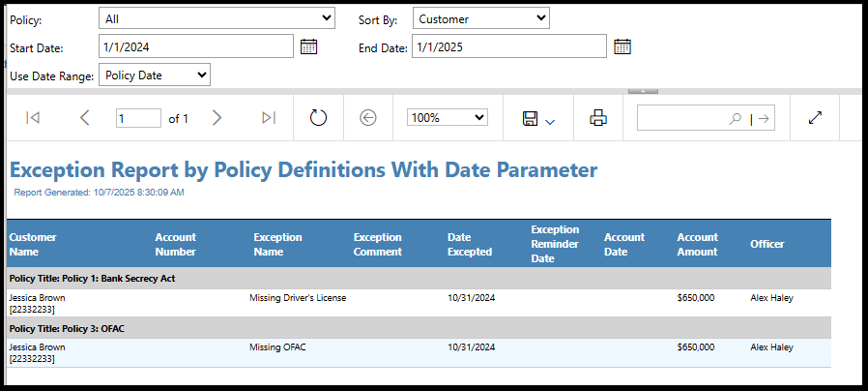Expand the Policy dropdown
Viewport: 868px width, 391px height.
click(217, 18)
